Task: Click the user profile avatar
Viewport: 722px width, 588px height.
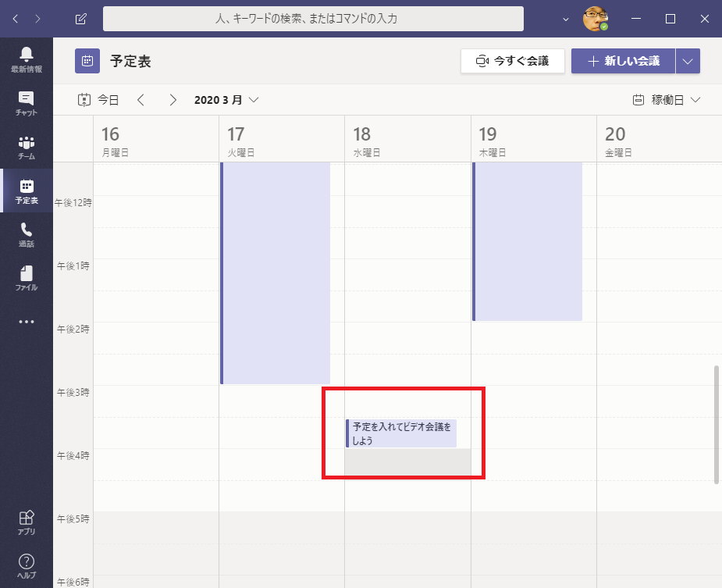Action: (x=596, y=19)
